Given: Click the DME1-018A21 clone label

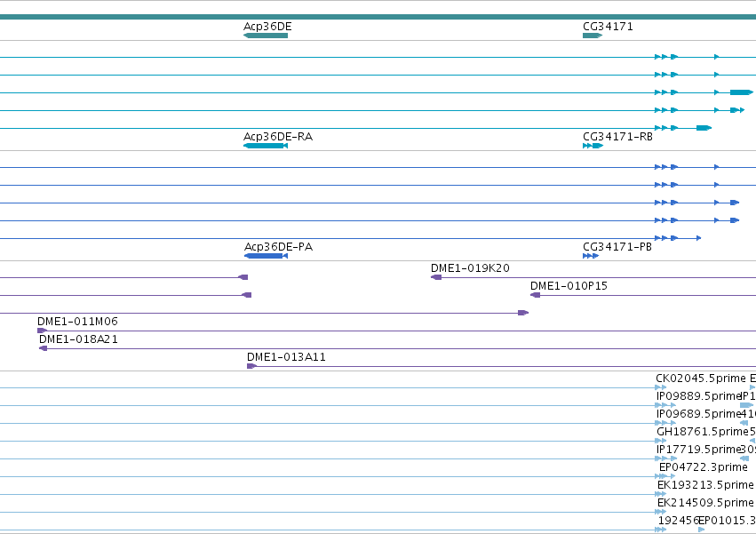Looking at the screenshot, I should (78, 339).
